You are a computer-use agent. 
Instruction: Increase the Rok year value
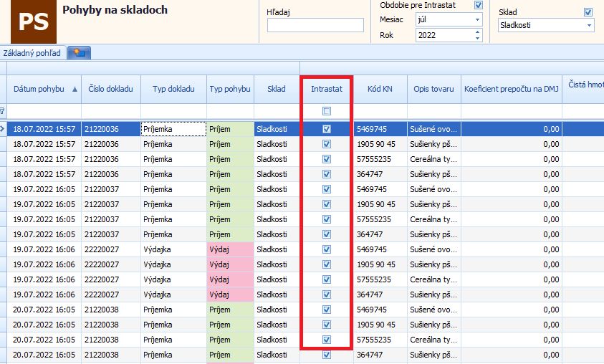pos(478,32)
